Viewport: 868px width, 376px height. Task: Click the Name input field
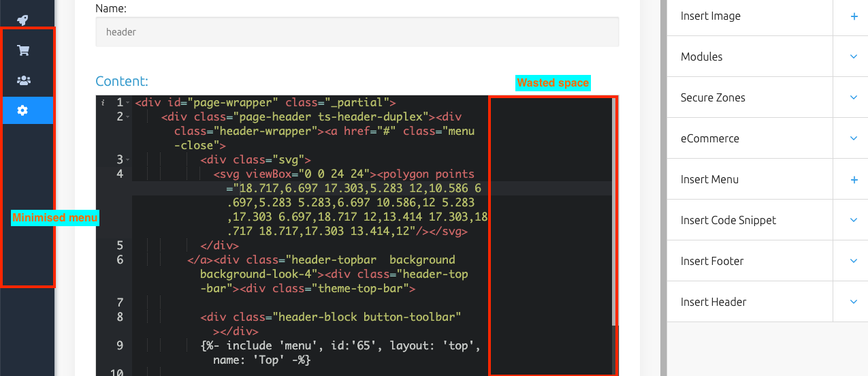coord(357,32)
